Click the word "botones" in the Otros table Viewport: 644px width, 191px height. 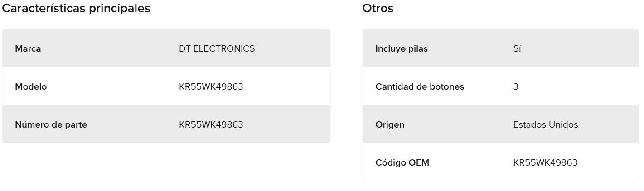(448, 87)
